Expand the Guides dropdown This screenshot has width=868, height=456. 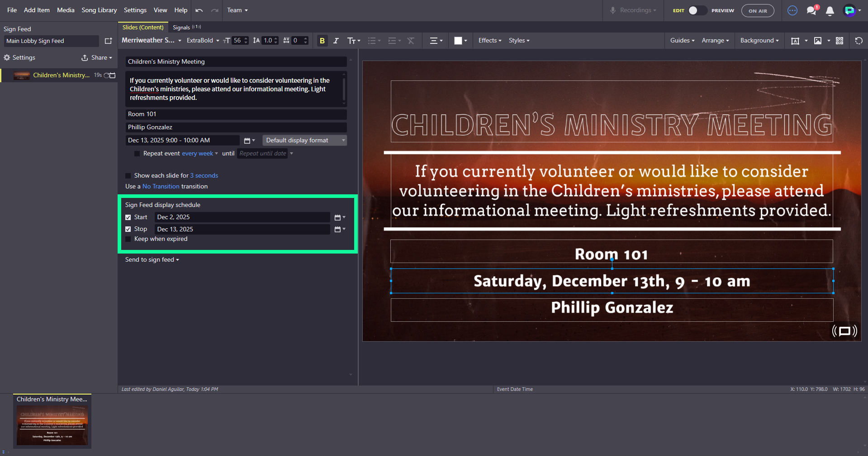pos(682,40)
